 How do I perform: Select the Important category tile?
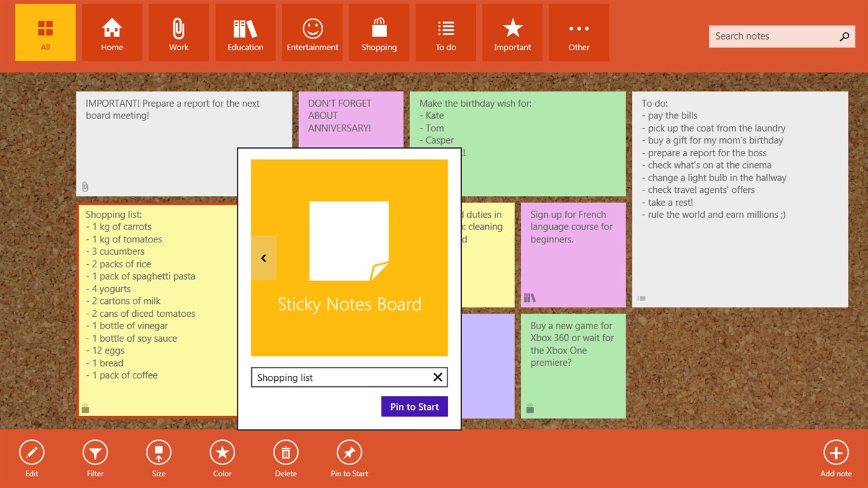pos(512,32)
